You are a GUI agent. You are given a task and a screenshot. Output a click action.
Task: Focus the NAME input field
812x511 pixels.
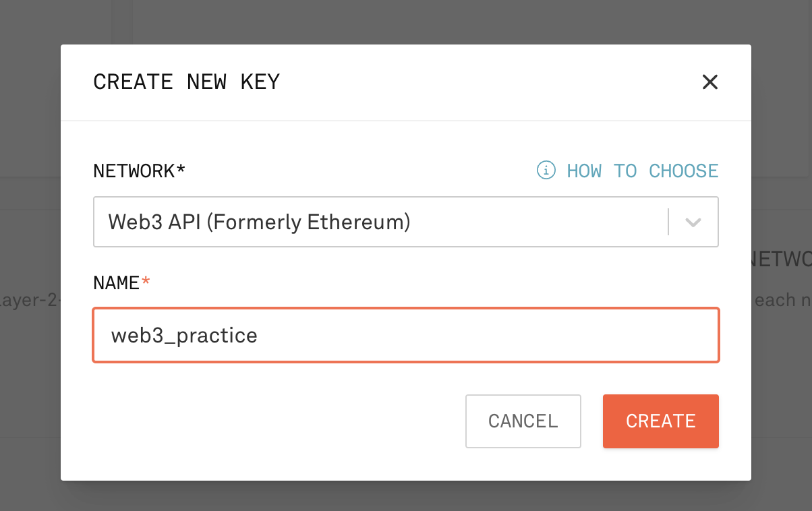[x=406, y=335]
